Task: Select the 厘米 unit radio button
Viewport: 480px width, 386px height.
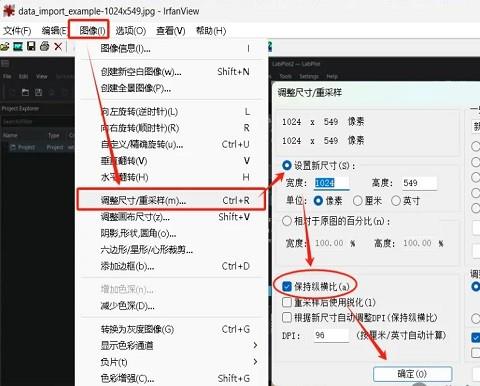Action: [358, 201]
